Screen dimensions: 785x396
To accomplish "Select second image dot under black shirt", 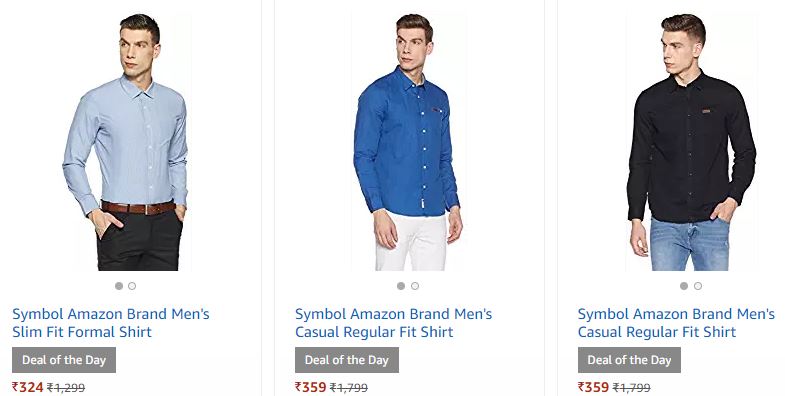I will pos(698,286).
